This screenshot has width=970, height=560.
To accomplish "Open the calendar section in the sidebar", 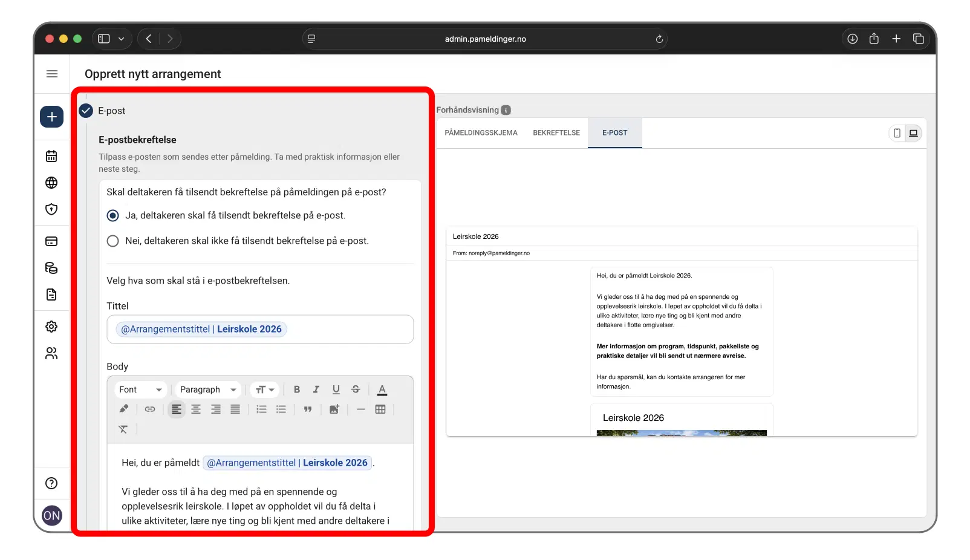I will pos(52,155).
